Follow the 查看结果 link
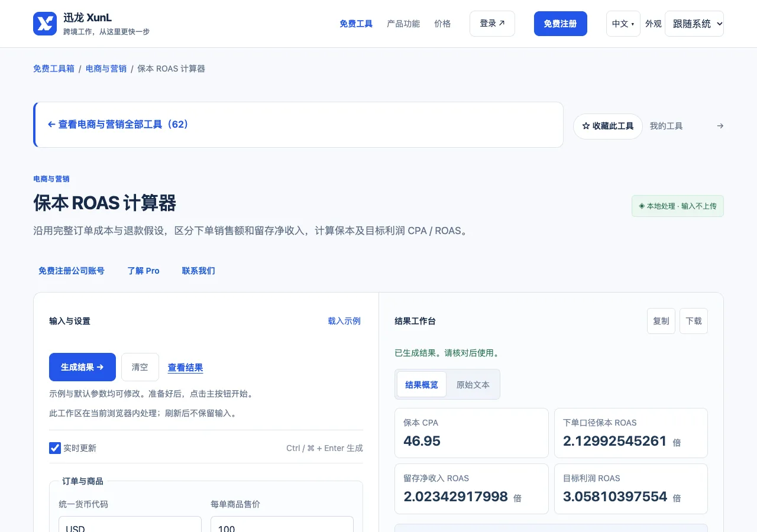 tap(185, 368)
